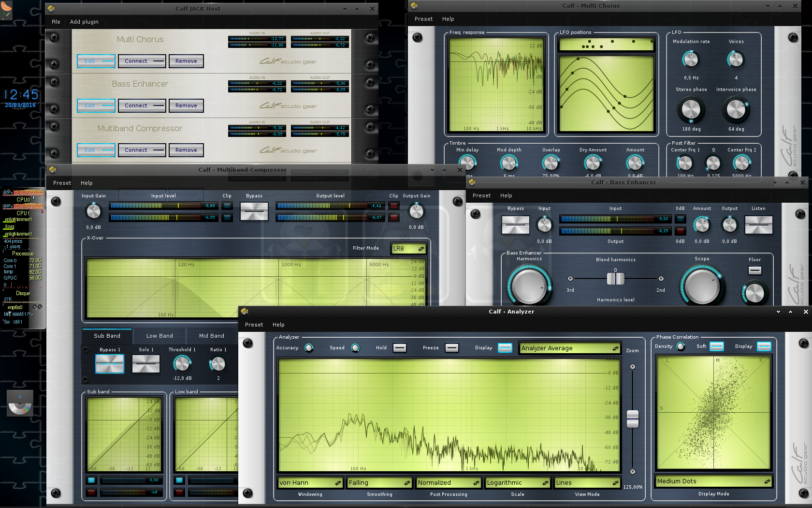Toggle Freeze in the Analyzer
Screen dimensions: 812x508
(x=451, y=348)
